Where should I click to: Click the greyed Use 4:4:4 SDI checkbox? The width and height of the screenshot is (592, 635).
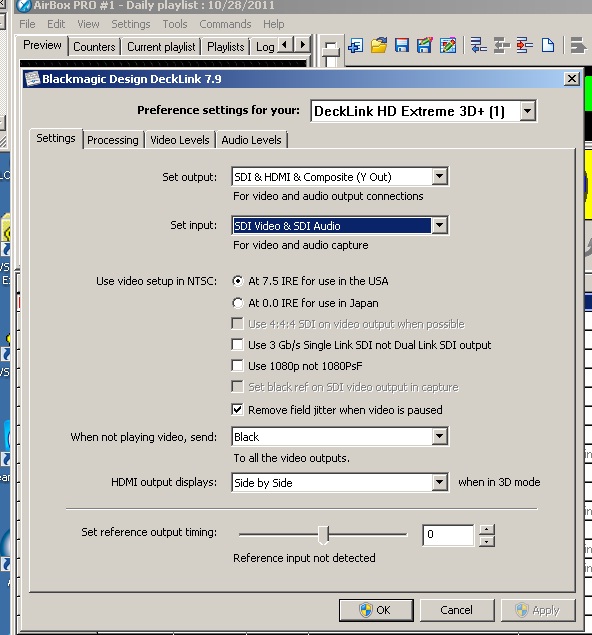[237, 324]
